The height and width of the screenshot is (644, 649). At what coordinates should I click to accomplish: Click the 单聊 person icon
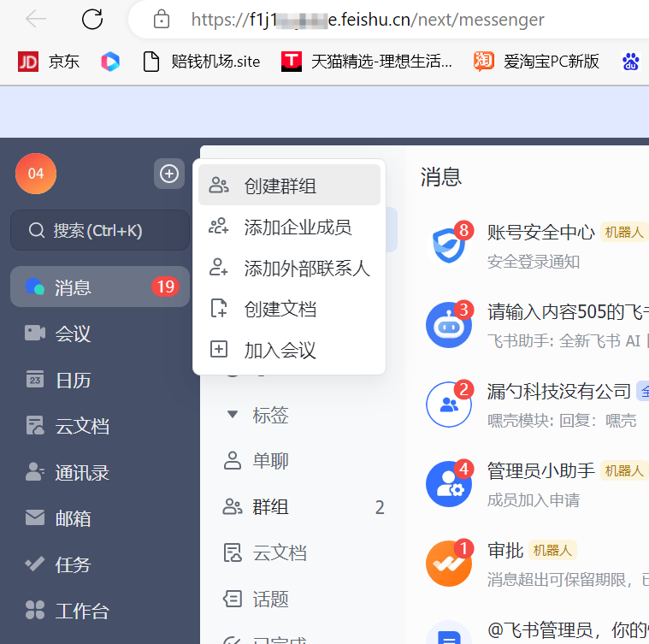(x=233, y=460)
